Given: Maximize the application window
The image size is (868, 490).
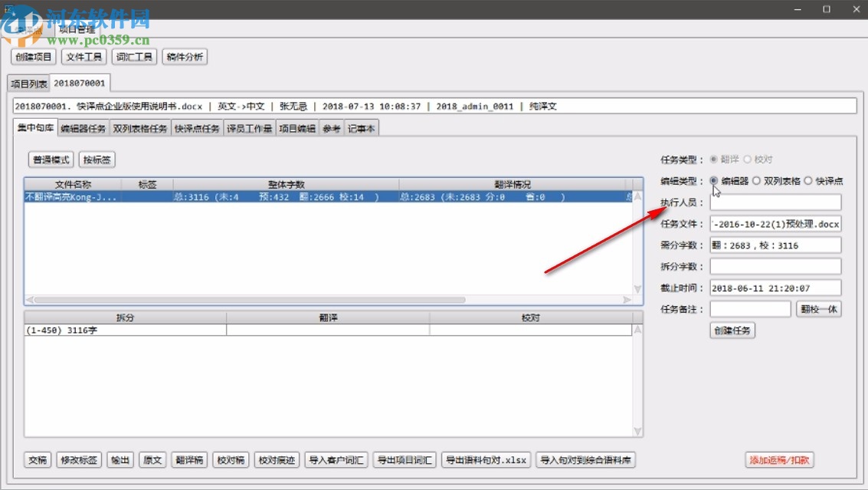Looking at the screenshot, I should click(x=827, y=9).
